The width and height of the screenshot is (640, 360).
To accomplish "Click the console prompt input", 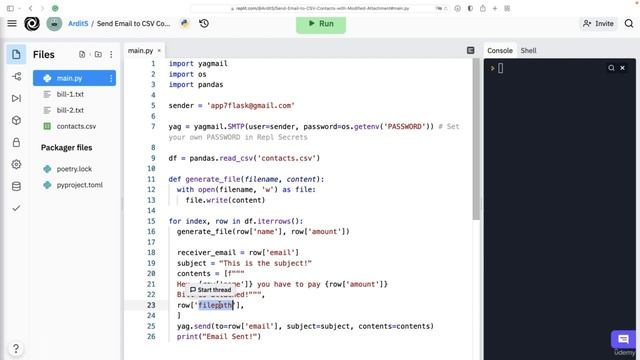I will (x=500, y=69).
